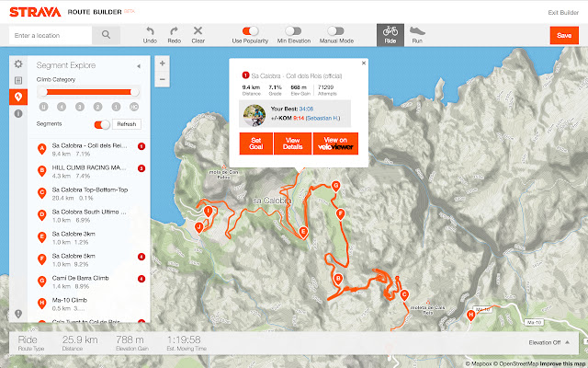This screenshot has height=368, width=588.
Task: Click map marker G
Action: 335,186
